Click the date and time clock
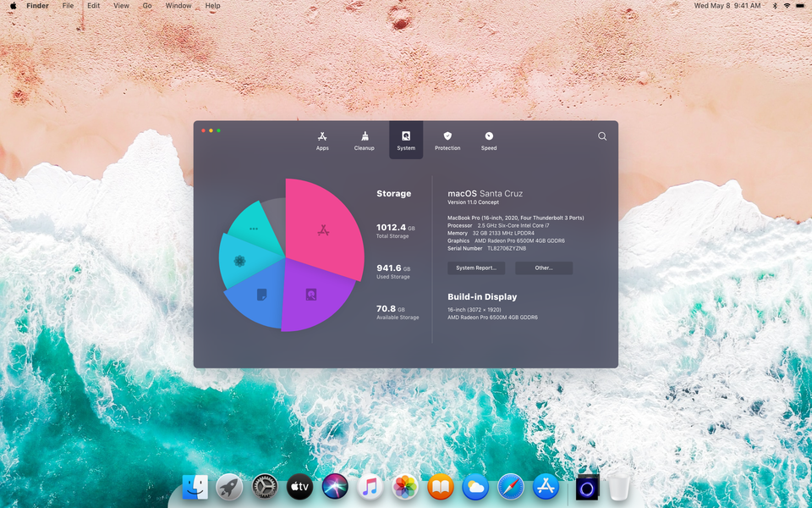 tap(727, 6)
